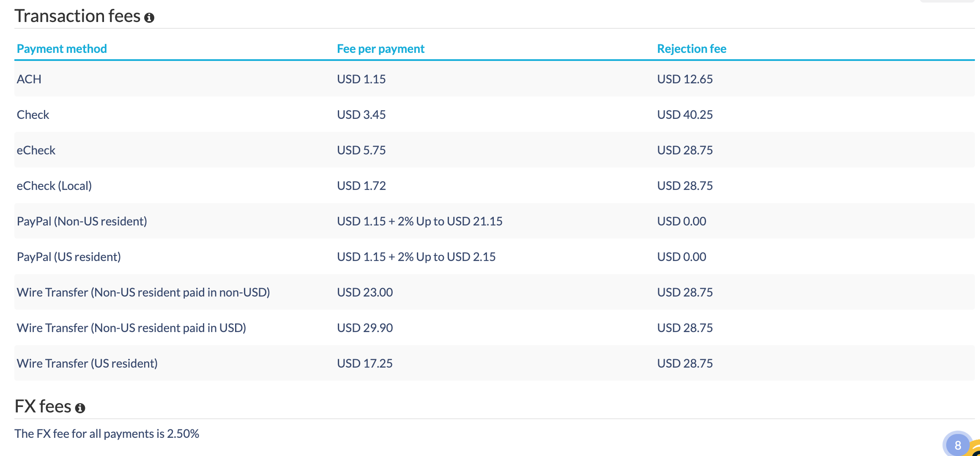Click Wire Transfer (Non-US resident paid in non-USD)
980x456 pixels.
tap(143, 292)
